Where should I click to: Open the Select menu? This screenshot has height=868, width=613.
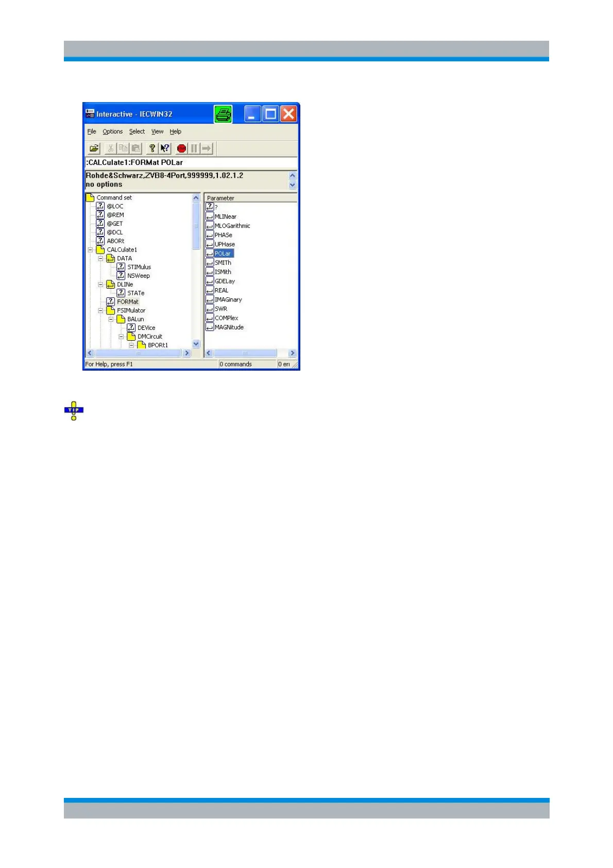pos(137,131)
